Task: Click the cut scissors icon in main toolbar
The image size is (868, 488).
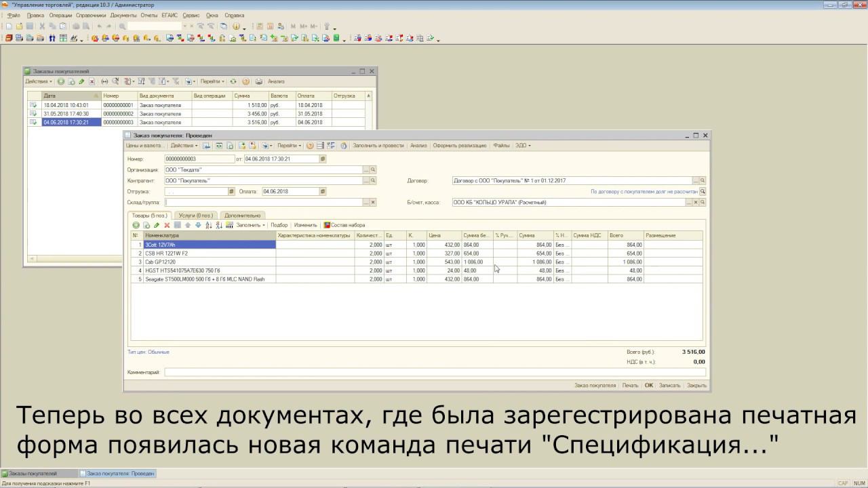Action: (42, 26)
